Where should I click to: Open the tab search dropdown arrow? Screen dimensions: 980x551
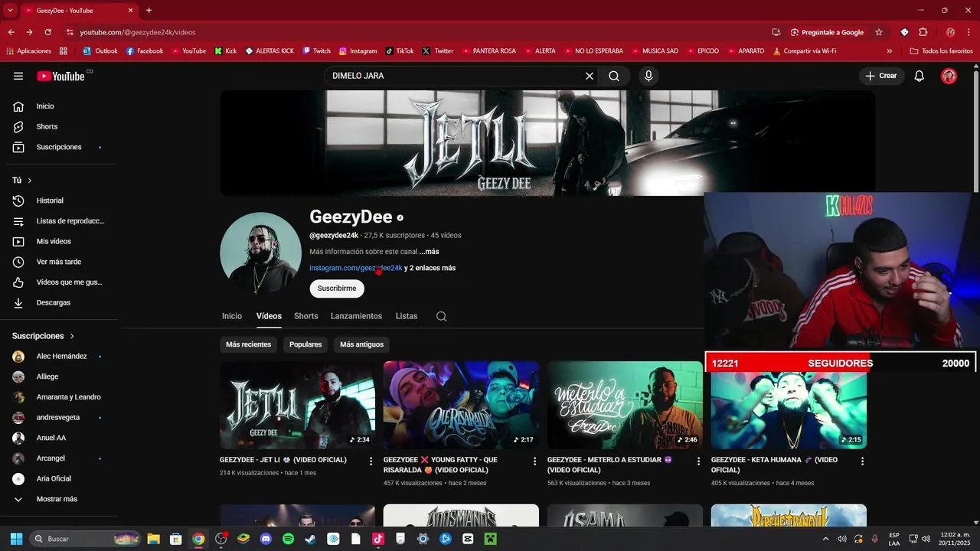point(10,10)
